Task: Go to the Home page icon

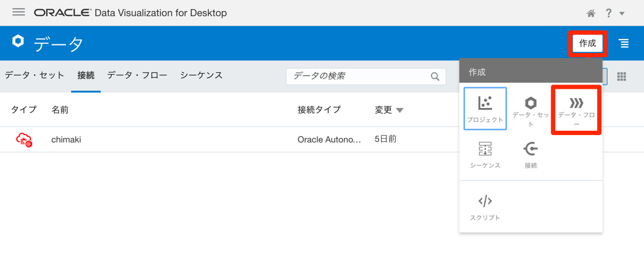Action: pyautogui.click(x=591, y=14)
